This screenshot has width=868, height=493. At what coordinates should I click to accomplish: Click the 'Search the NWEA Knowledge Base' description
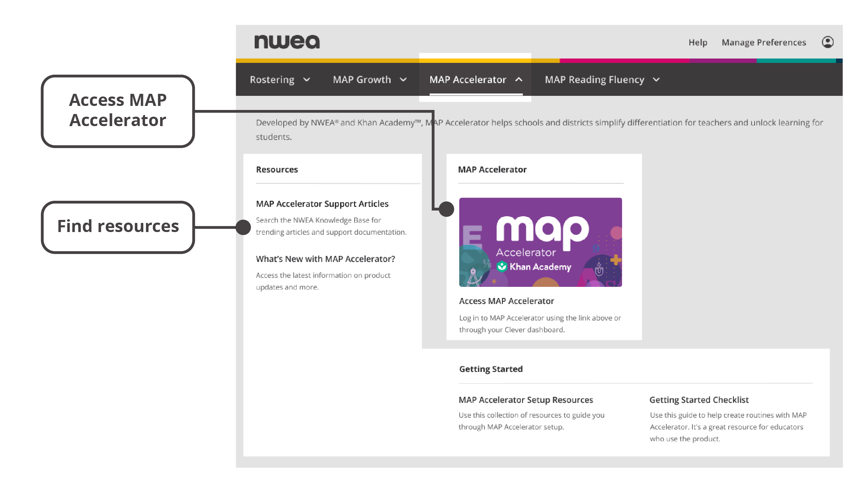pos(331,226)
